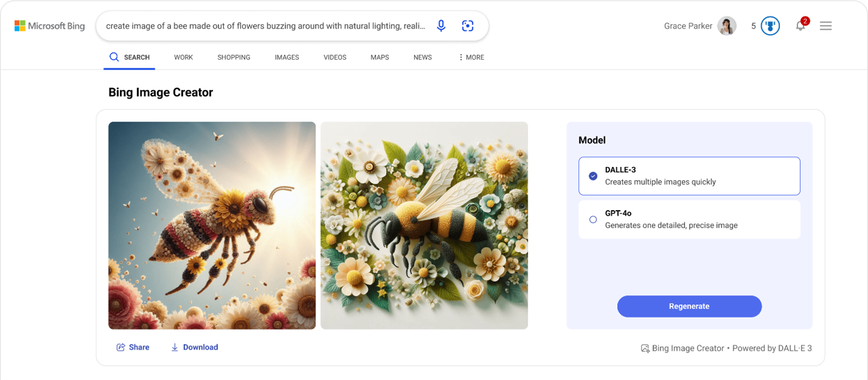This screenshot has height=380, width=868.
Task: Open the hamburger menu
Action: pos(825,26)
